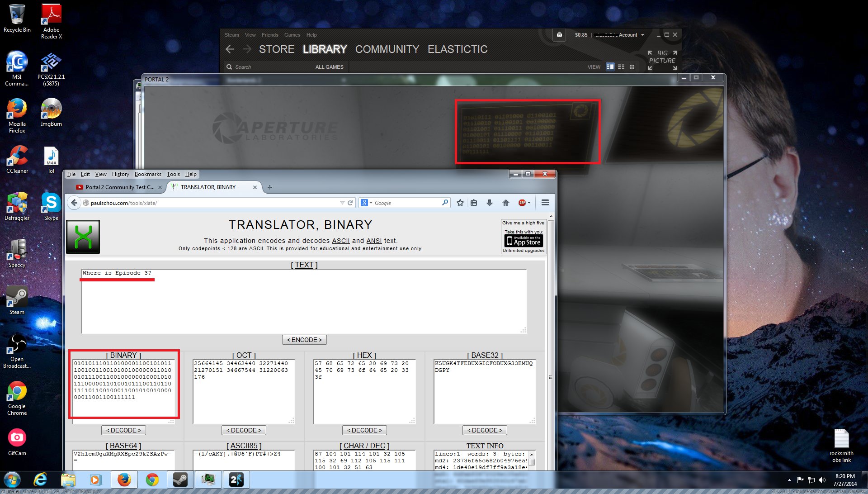868x494 pixels.
Task: Click DECODE under HEX
Action: pyautogui.click(x=364, y=430)
